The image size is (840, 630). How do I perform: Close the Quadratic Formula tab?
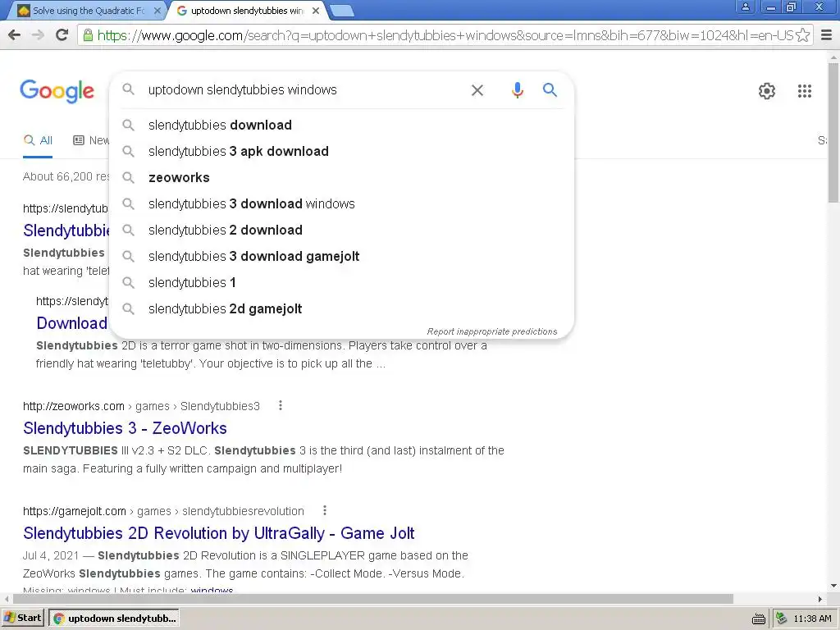tap(157, 10)
